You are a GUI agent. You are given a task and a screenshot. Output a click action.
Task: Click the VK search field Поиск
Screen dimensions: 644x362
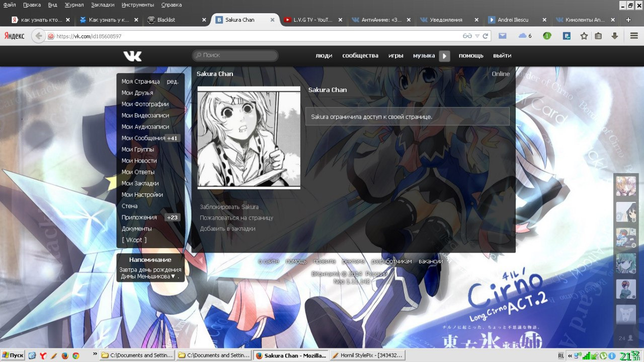tap(235, 55)
